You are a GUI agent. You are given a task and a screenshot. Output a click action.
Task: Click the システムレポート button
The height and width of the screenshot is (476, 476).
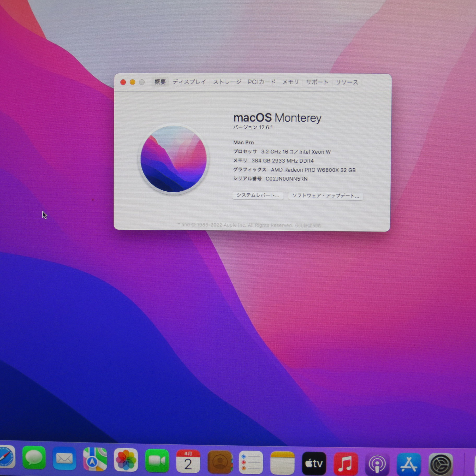coord(258,195)
